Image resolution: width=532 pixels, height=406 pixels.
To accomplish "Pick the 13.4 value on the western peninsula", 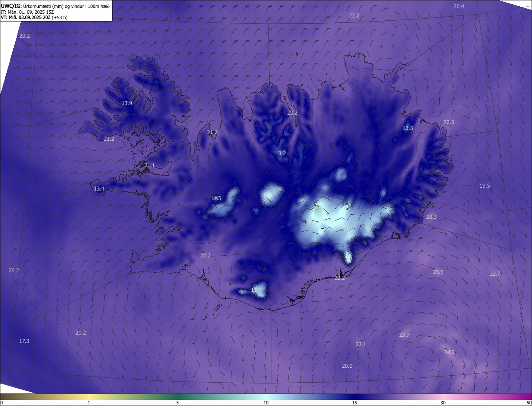I will pyautogui.click(x=99, y=189).
